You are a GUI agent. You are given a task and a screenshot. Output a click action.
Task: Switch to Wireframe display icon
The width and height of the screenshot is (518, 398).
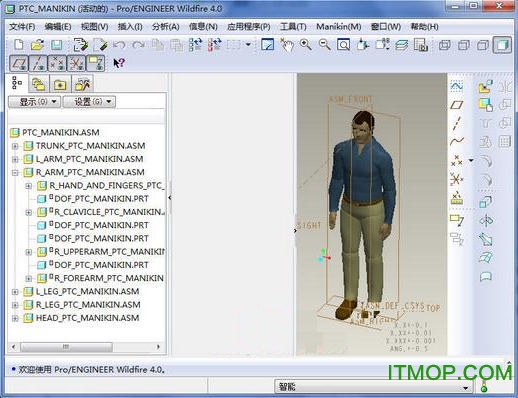coord(445,45)
